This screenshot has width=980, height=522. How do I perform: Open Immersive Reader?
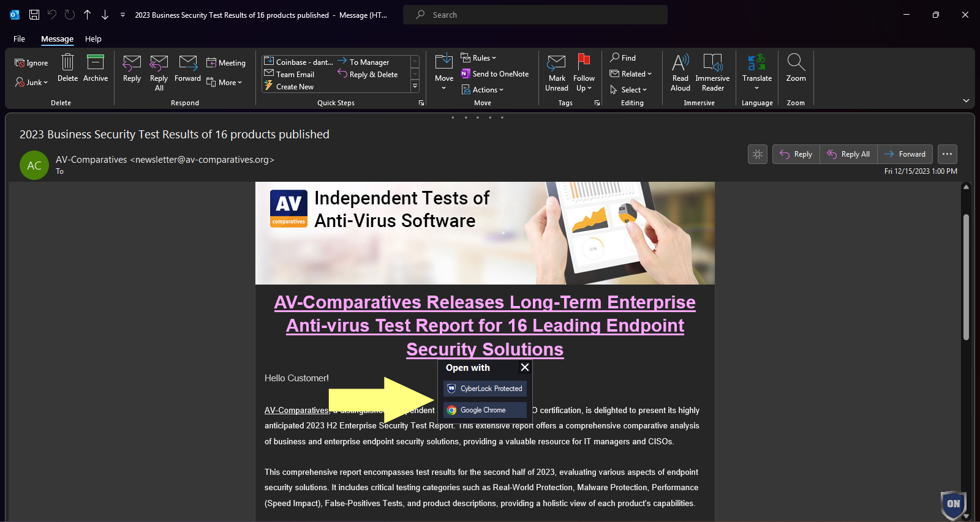point(712,73)
